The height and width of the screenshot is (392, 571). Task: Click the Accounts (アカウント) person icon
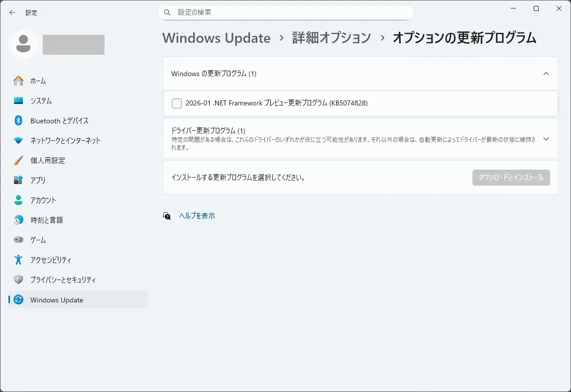tap(18, 200)
